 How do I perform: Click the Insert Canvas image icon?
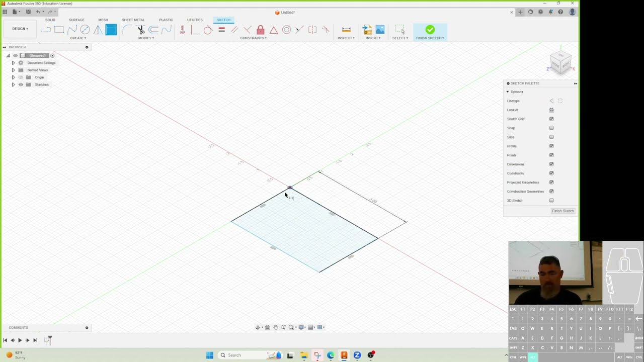click(x=380, y=30)
